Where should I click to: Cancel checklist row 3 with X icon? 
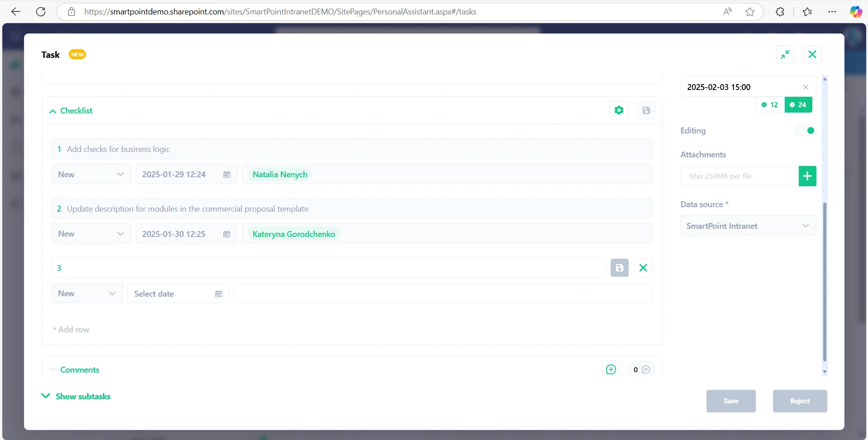point(643,268)
